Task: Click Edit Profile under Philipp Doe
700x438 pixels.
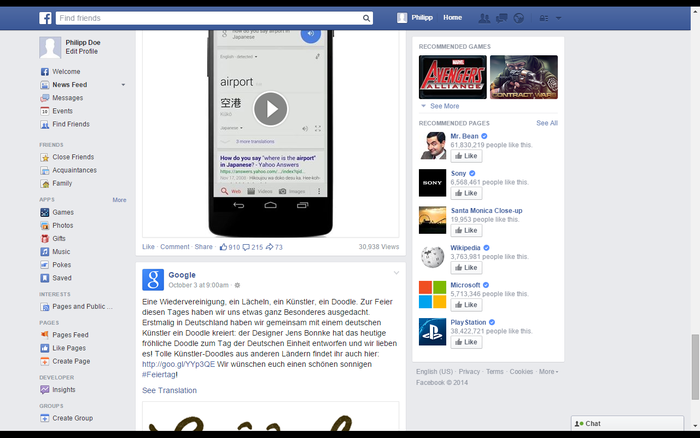Action: click(x=82, y=51)
